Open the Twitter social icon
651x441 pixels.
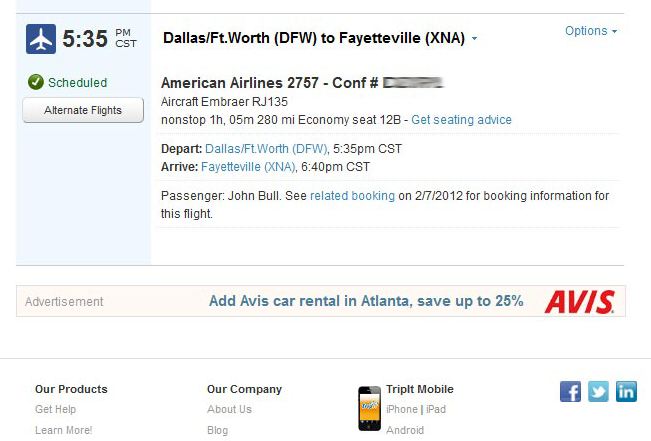click(x=598, y=391)
